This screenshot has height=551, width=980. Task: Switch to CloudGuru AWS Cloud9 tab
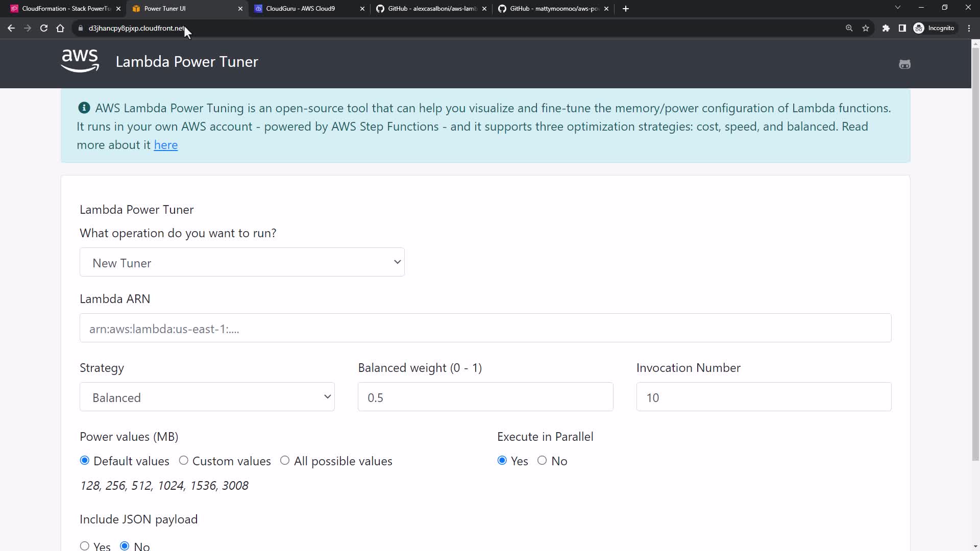pyautogui.click(x=305, y=9)
